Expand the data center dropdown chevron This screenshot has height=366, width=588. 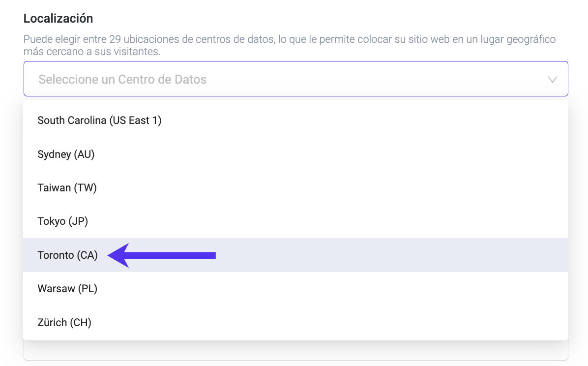(552, 79)
